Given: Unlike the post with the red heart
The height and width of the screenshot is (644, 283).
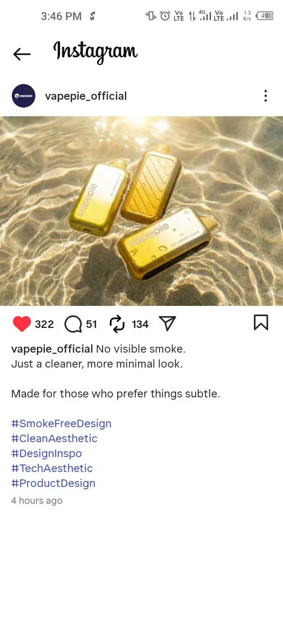Looking at the screenshot, I should pyautogui.click(x=22, y=324).
